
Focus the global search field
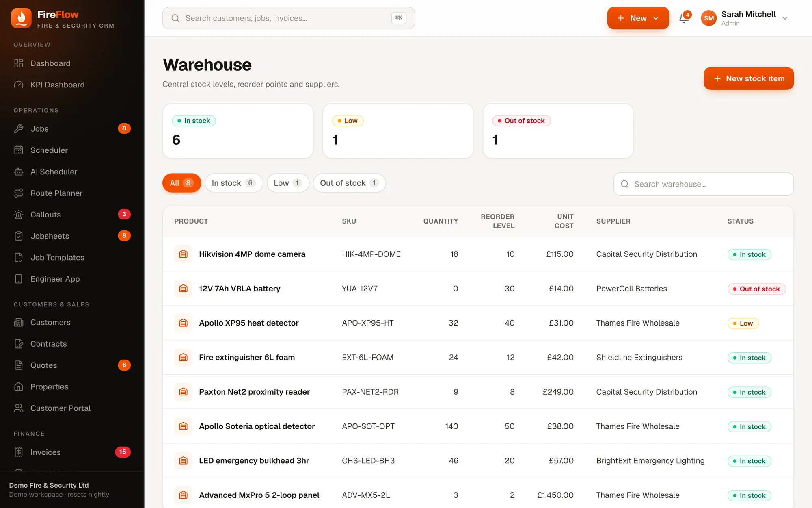(x=289, y=18)
